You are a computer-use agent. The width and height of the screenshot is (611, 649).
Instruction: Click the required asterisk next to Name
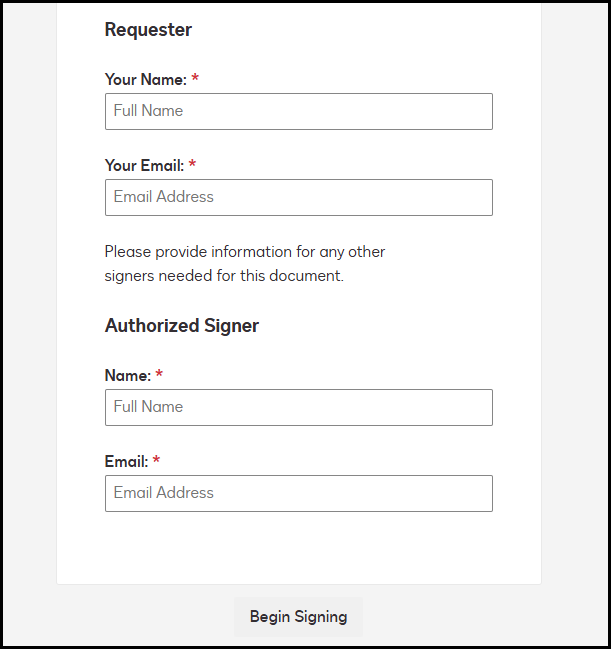coord(159,373)
